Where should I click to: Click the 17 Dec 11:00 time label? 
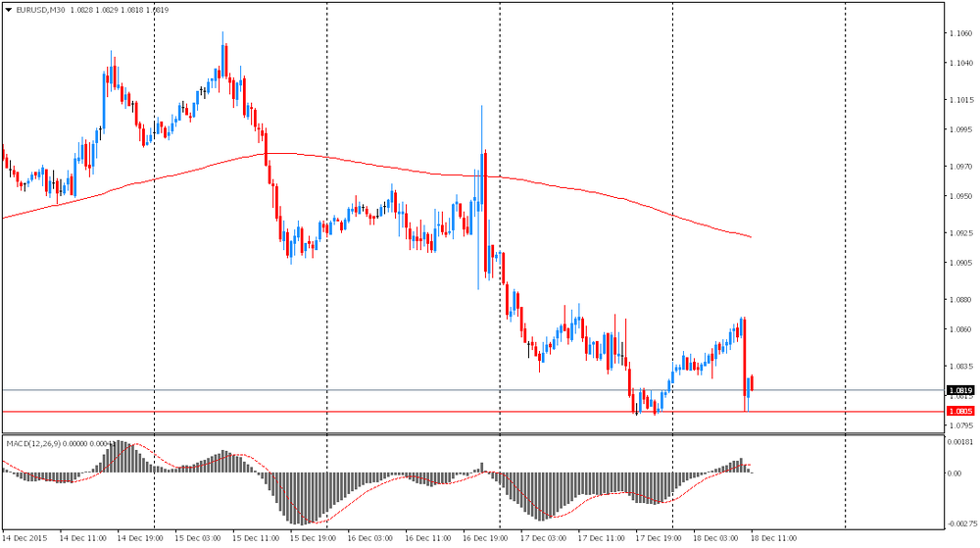(x=602, y=538)
